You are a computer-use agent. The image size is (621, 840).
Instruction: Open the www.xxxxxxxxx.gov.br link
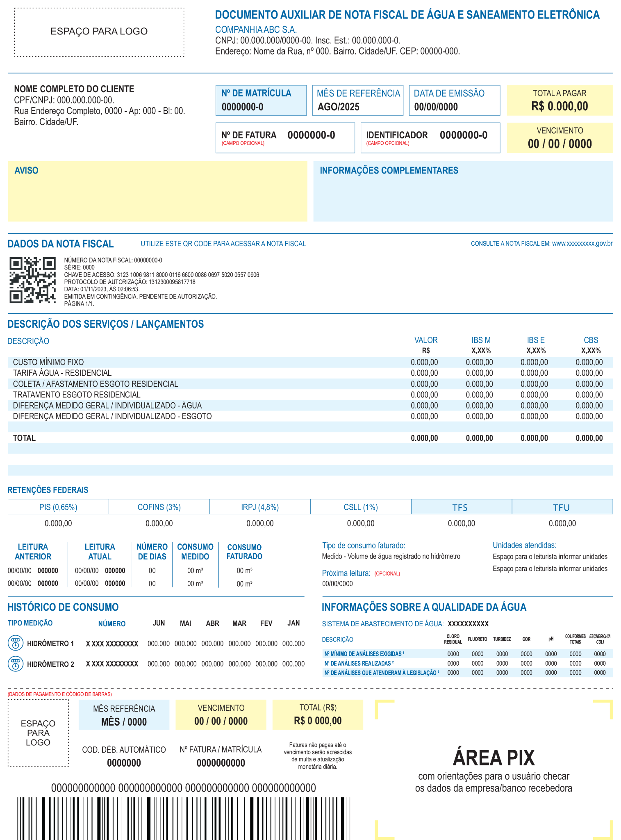pyautogui.click(x=582, y=244)
